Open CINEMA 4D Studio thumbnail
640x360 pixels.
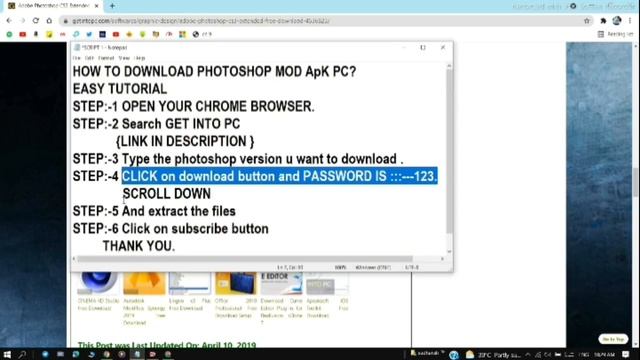(98, 283)
